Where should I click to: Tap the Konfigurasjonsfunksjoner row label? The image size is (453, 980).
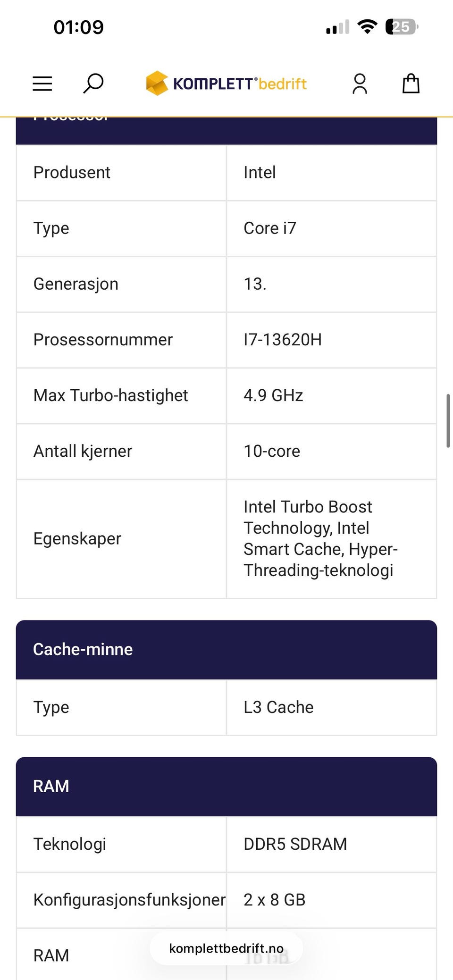[x=129, y=900]
